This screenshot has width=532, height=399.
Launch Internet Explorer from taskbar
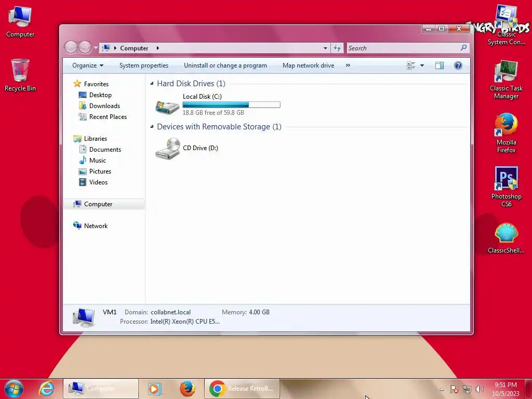[x=46, y=389]
